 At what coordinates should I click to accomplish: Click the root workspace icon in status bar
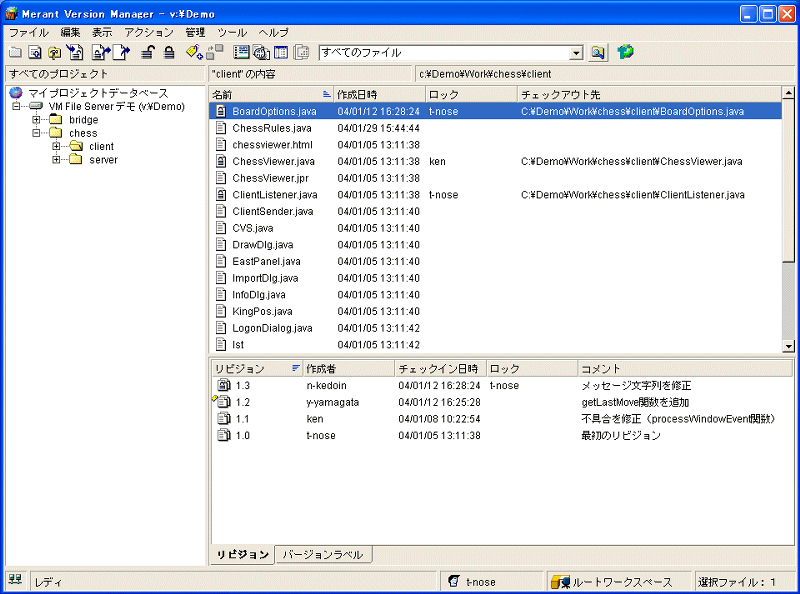[560, 581]
